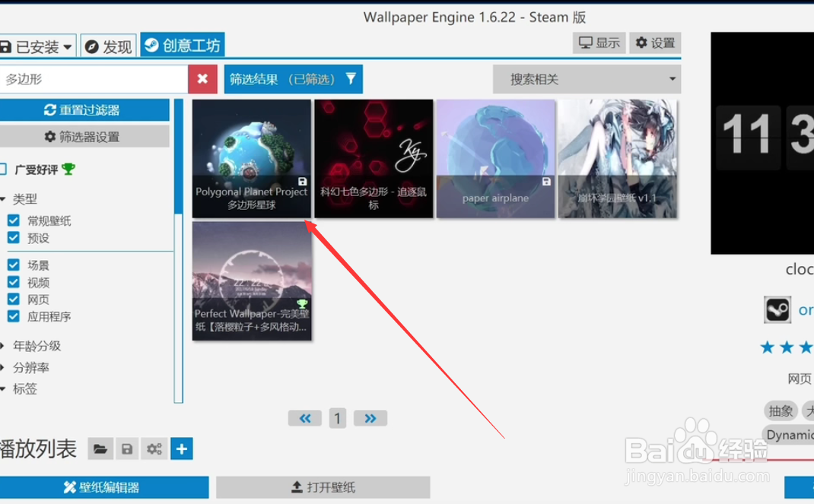Add wallpaper to playlist with plus icon
The height and width of the screenshot is (504, 814).
pos(182,449)
